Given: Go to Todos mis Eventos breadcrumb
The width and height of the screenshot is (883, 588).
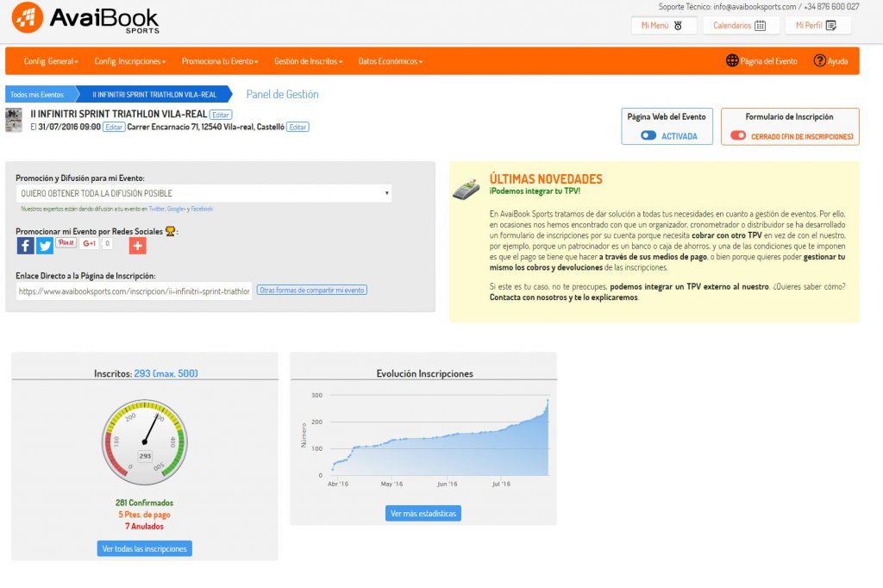Looking at the screenshot, I should (x=37, y=94).
